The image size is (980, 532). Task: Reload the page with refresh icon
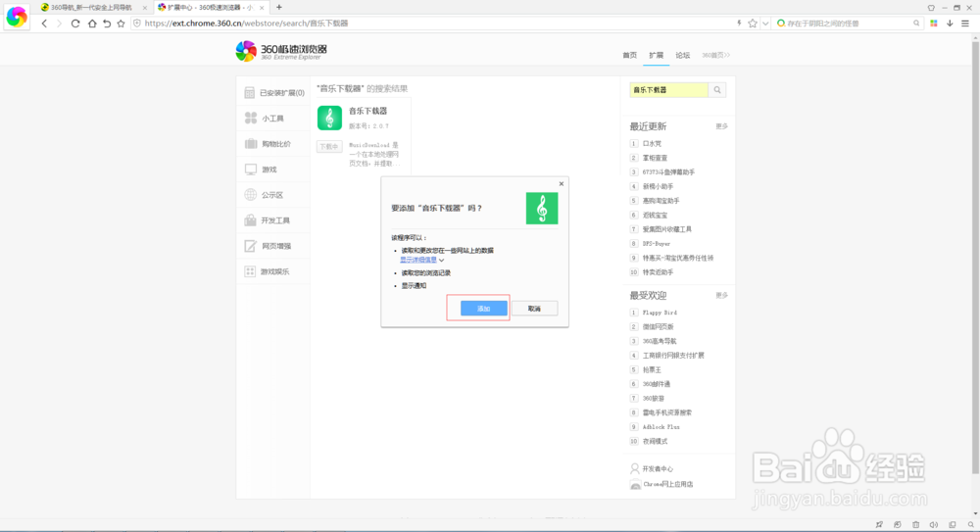[75, 24]
